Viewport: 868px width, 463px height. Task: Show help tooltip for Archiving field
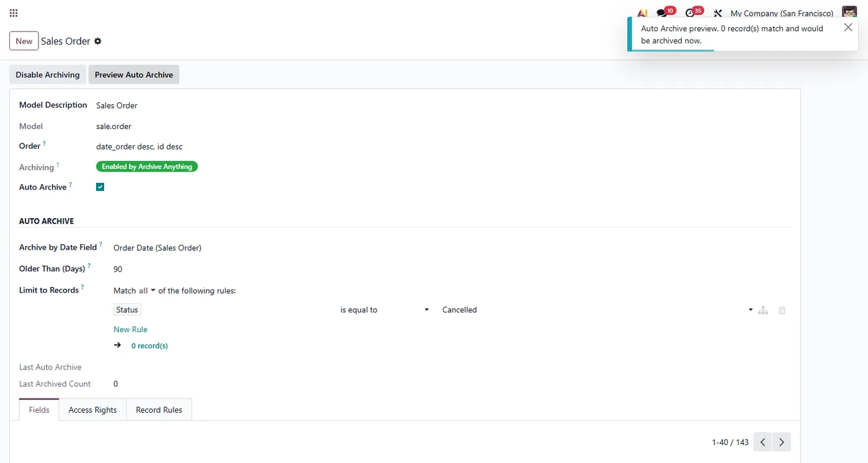point(58,165)
